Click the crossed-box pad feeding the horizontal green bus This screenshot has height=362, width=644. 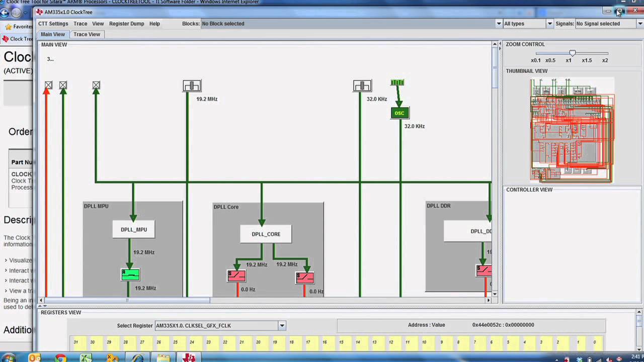coord(96,85)
